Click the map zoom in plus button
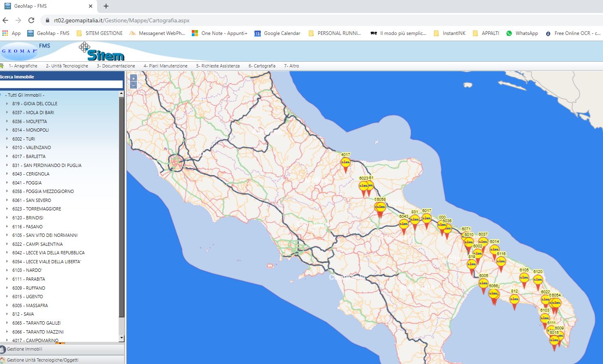This screenshot has height=364, width=603. click(133, 78)
